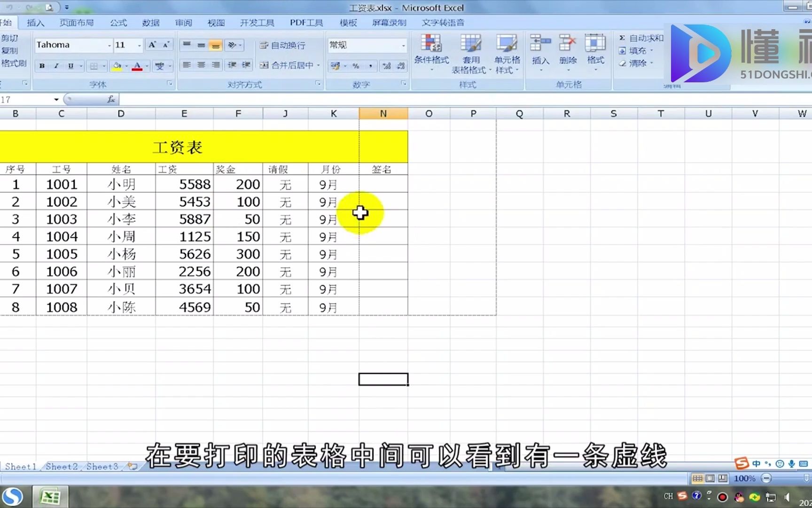Image resolution: width=812 pixels, height=508 pixels.
Task: Apply percent style icon
Action: (356, 66)
